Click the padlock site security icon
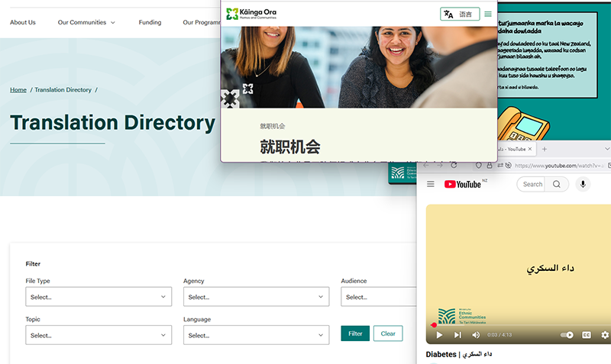Viewport: 611px width, 364px height. 490,165
